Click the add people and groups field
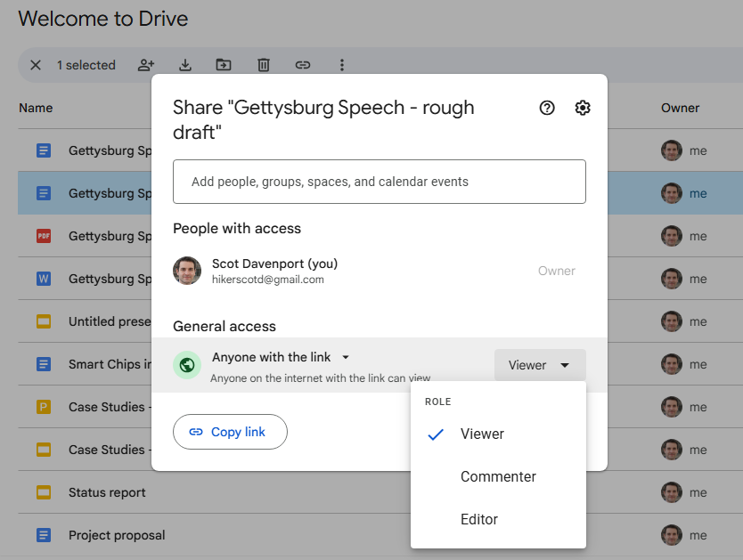Image resolution: width=743 pixels, height=560 pixels. click(379, 181)
